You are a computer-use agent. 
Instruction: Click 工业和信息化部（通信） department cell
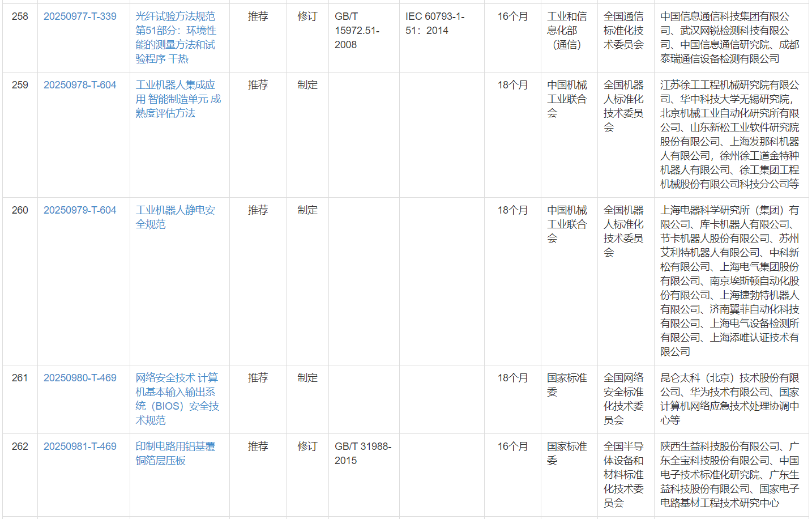coord(567,31)
